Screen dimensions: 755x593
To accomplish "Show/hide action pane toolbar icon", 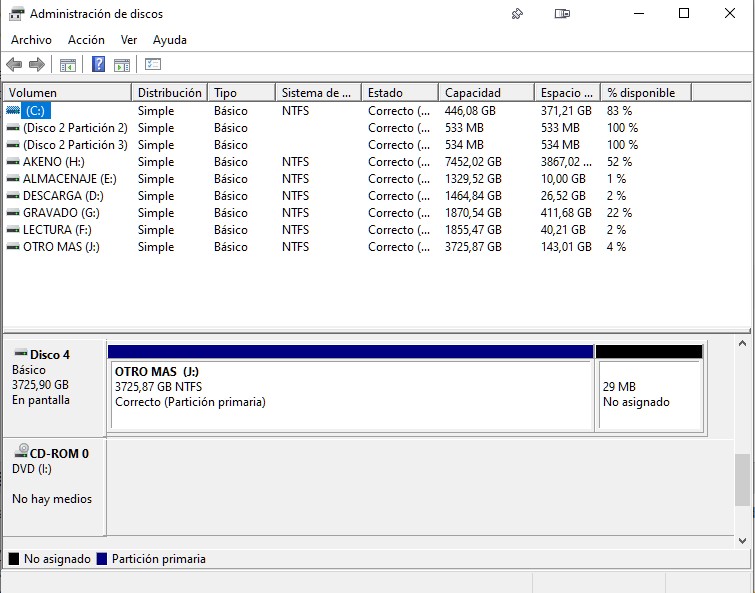I will [122, 64].
